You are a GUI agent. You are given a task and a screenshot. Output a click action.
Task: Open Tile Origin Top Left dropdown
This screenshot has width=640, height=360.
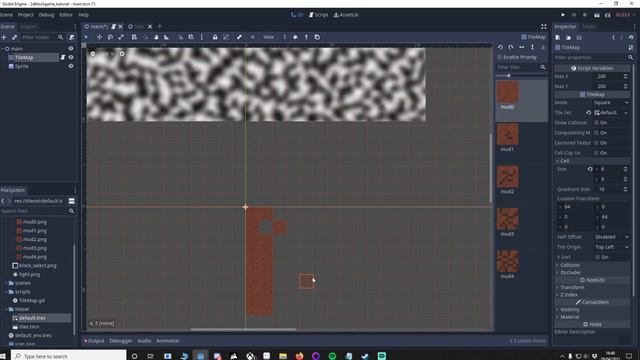[x=611, y=247]
